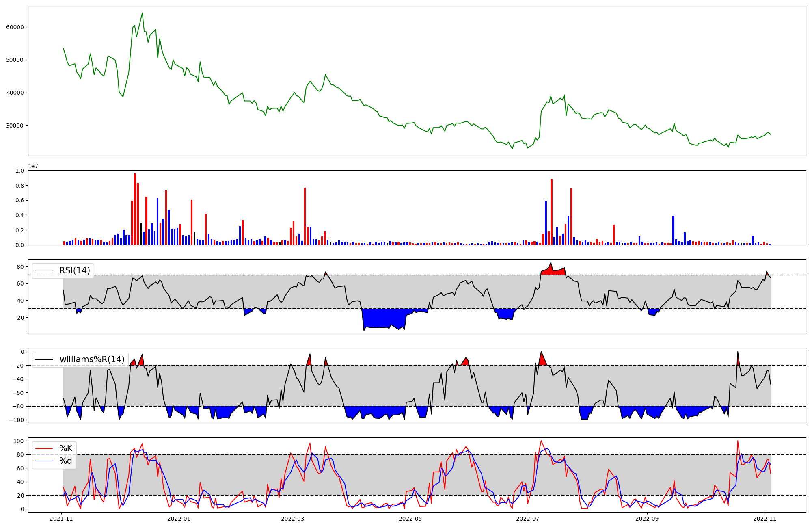This screenshot has width=812, height=528.
Task: Click the tall blue volume bar near 2022-09
Action: [673, 230]
